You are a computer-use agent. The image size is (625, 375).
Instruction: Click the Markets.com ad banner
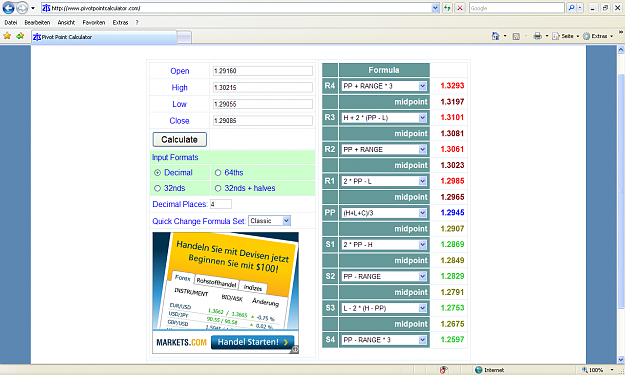[x=225, y=293]
